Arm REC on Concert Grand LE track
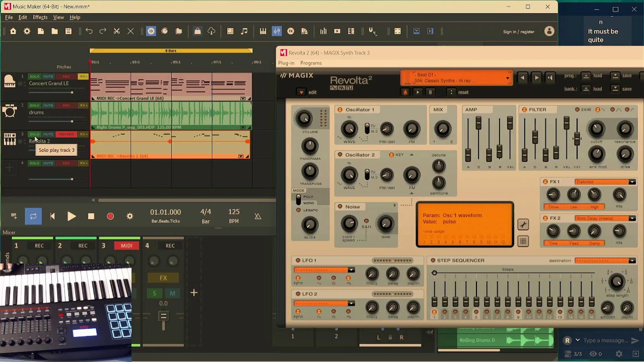Image resolution: width=644 pixels, height=362 pixels. coord(66,77)
